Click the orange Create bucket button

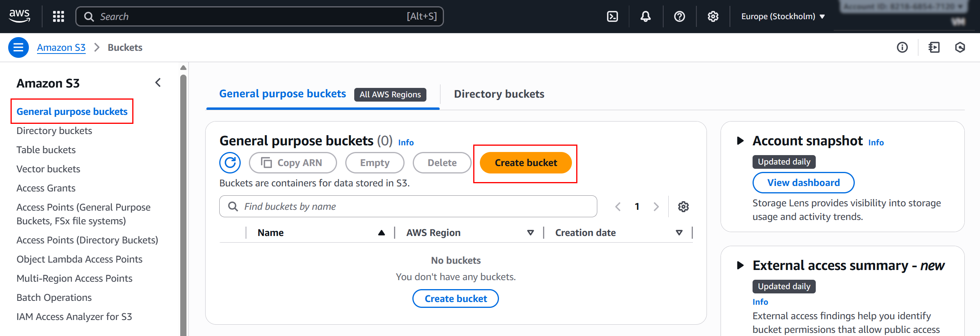pos(526,163)
